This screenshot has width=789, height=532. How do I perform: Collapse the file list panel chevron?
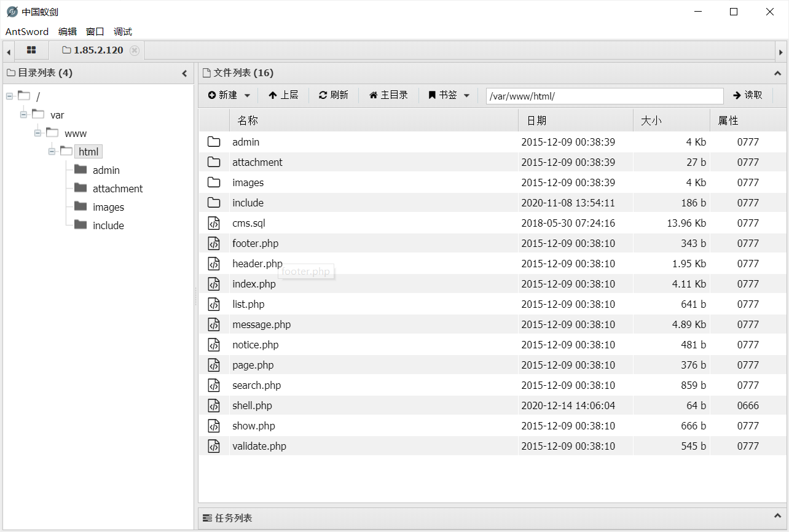pos(777,73)
